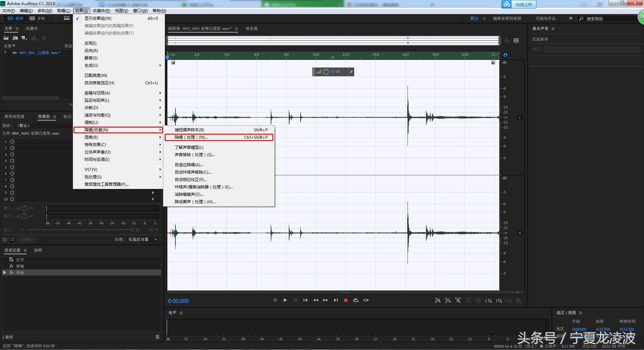Screen dimensions: 644x350
Task: Toggle the Loop Playback icon
Action: tap(356, 300)
